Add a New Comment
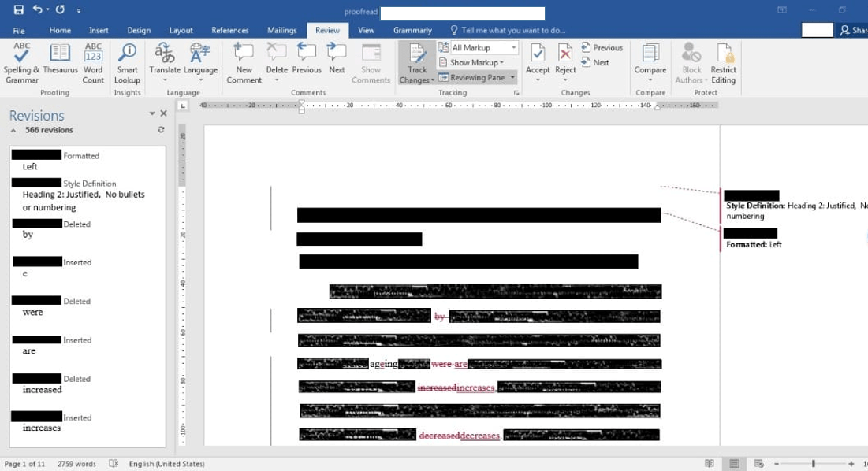Image resolution: width=868 pixels, height=471 pixels. tap(244, 63)
